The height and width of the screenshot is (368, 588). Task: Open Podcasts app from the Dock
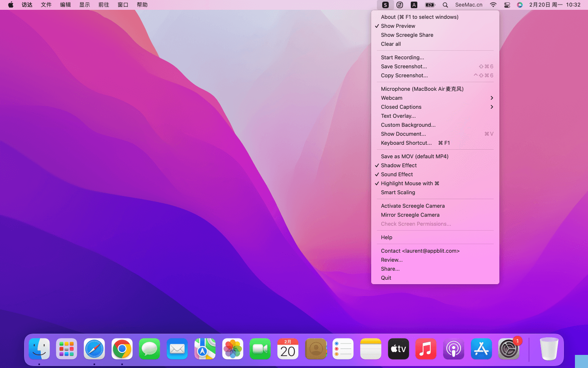point(453,349)
